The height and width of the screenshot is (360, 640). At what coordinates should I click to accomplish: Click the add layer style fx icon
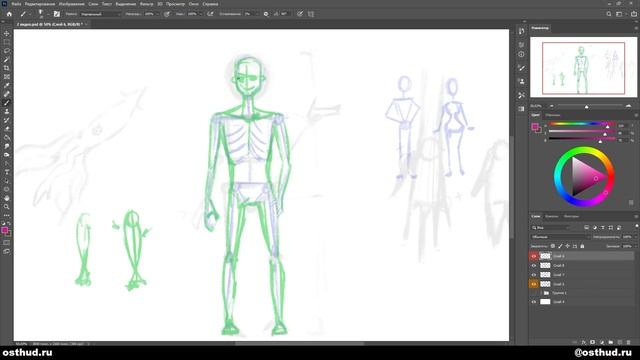pos(584,342)
